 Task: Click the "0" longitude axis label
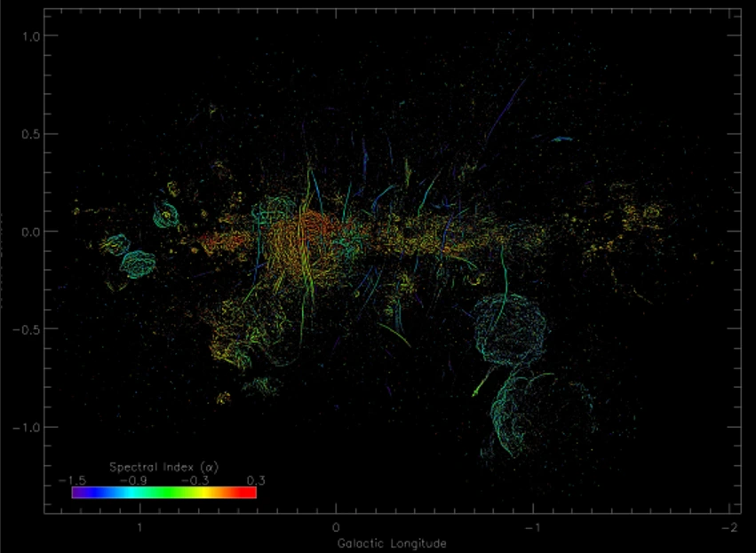coord(336,527)
